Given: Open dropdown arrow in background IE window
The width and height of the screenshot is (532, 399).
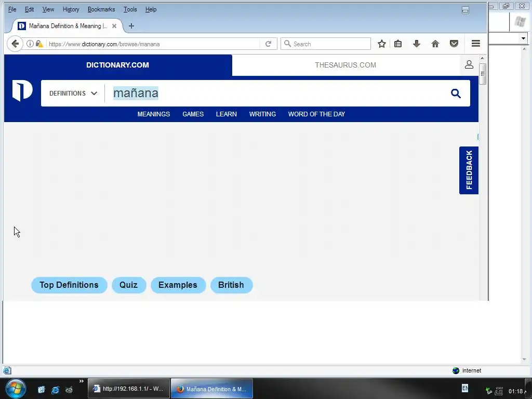Looking at the screenshot, I should pyautogui.click(x=523, y=38).
